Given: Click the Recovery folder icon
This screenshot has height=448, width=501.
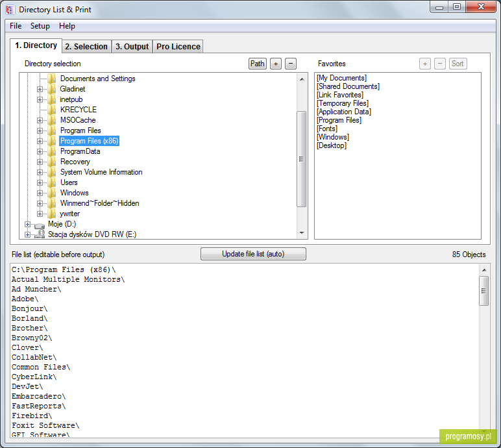Looking at the screenshot, I should pos(52,162).
